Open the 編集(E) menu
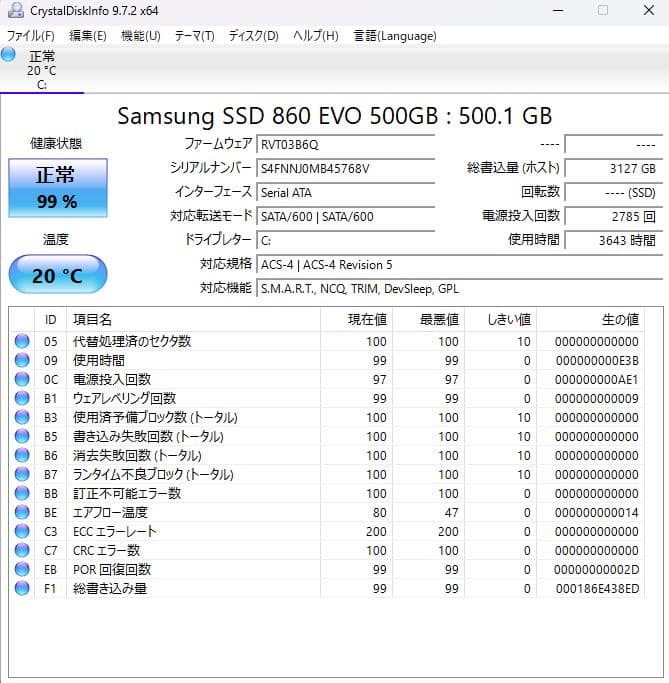Image resolution: width=669 pixels, height=683 pixels. tap(88, 36)
